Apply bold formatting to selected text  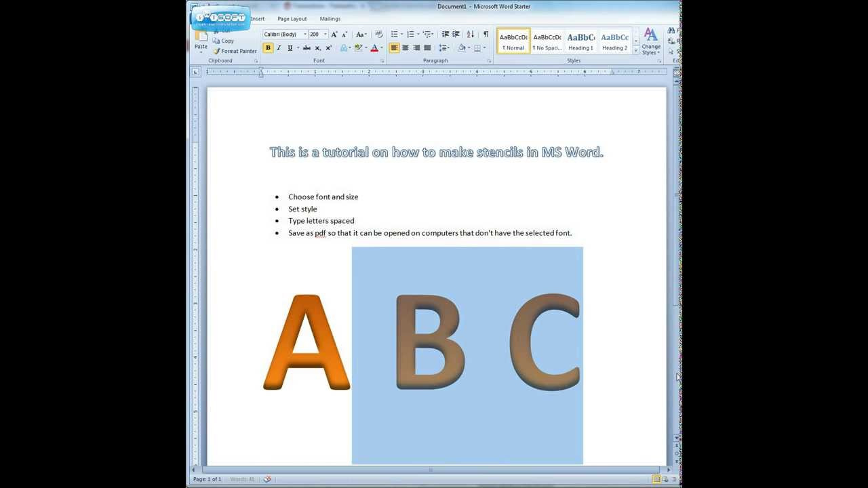[x=268, y=47]
